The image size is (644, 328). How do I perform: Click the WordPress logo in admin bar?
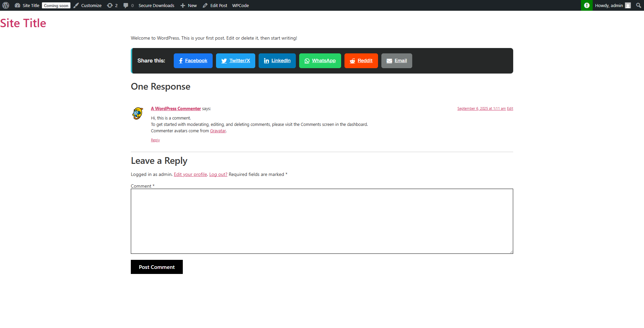pos(6,5)
